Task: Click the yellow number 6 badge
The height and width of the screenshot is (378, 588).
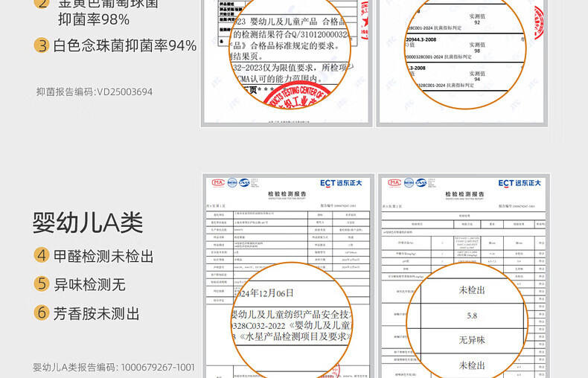Action: [42, 313]
